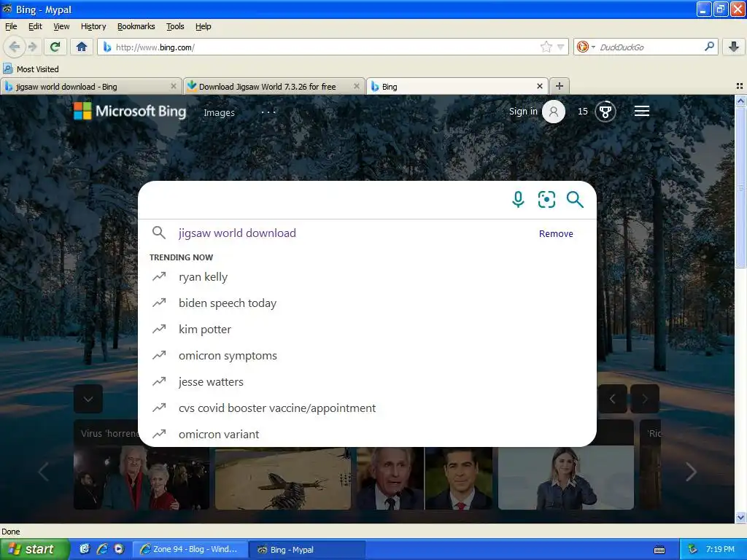
Task: Expand the three-dot more menu on Bing
Action: coord(268,112)
